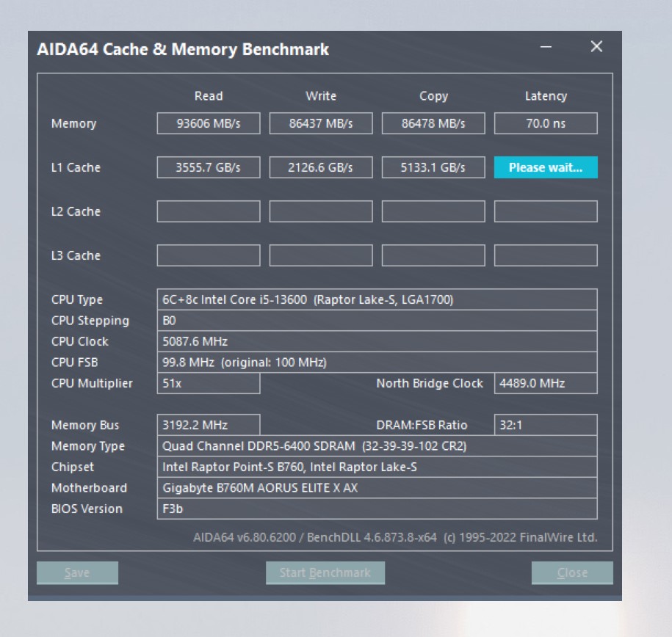672x637 pixels.
Task: Select L1 Cache Read value 3555.7 GB/s
Action: pos(209,167)
